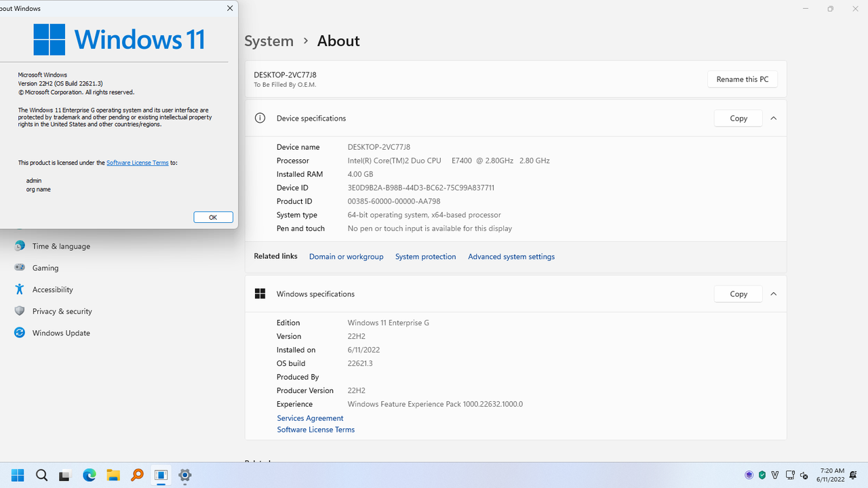Click the Rename this PC button

743,79
